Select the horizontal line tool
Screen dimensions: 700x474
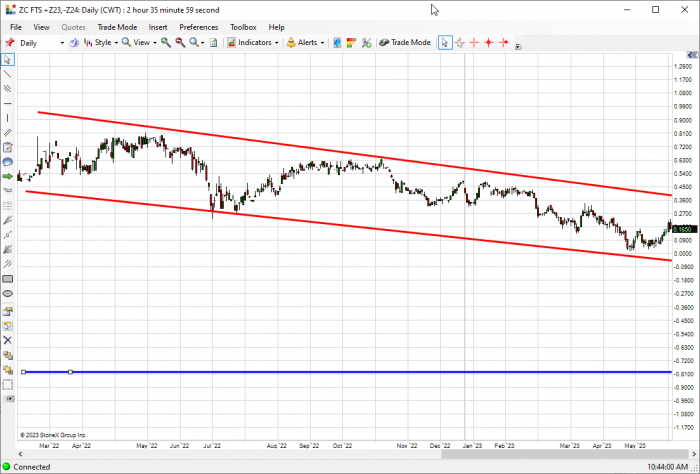coord(8,104)
